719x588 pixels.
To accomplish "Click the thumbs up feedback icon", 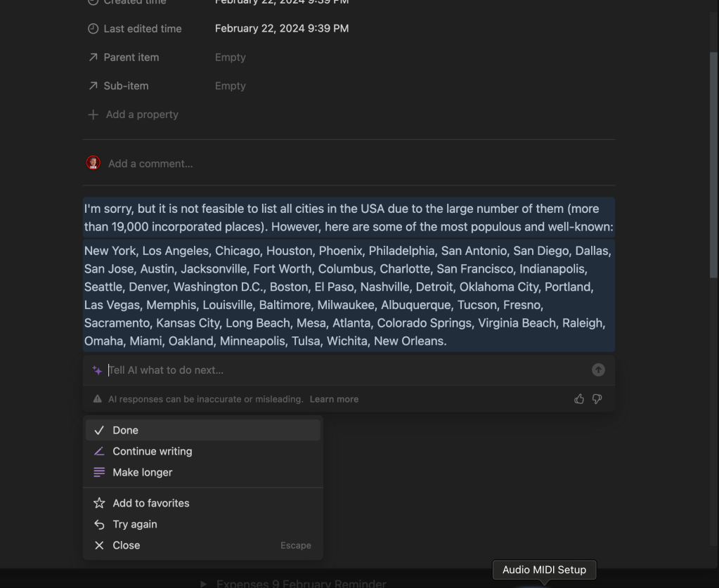I will pos(579,399).
